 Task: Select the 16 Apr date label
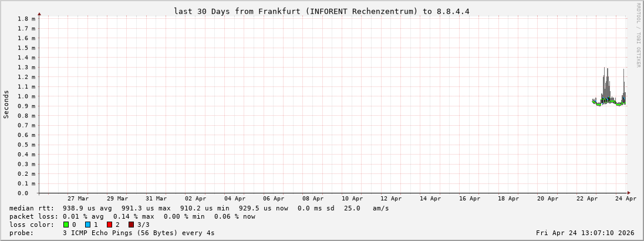[470, 199]
